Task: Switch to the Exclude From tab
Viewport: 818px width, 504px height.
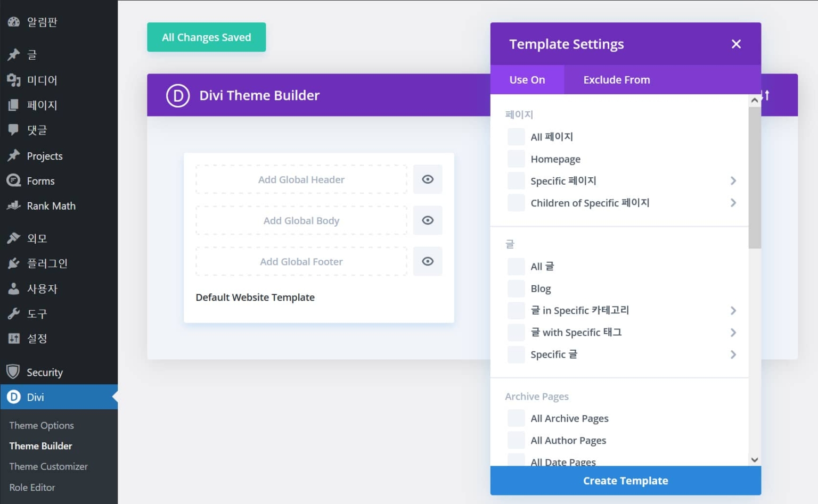Action: click(x=617, y=80)
